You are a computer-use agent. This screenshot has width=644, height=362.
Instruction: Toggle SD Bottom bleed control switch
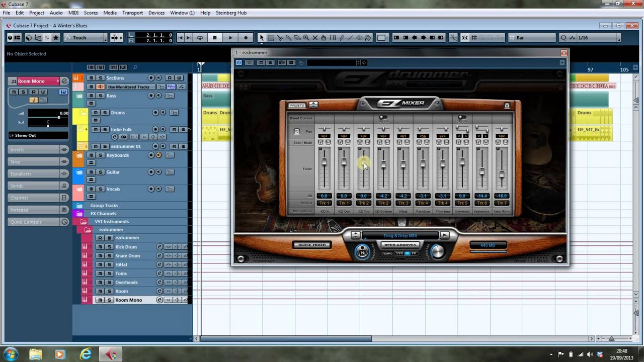coord(383,118)
